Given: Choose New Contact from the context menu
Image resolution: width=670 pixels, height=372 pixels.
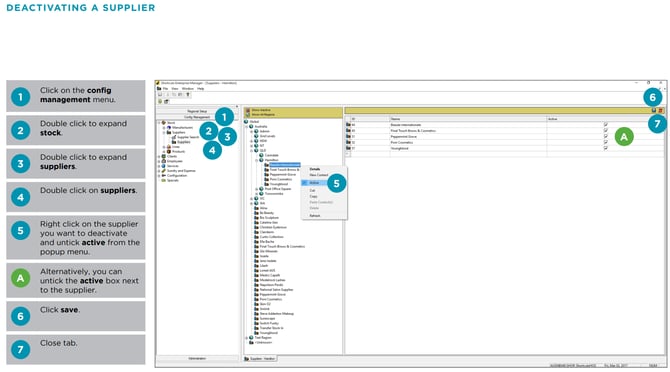Looking at the screenshot, I should [x=319, y=175].
